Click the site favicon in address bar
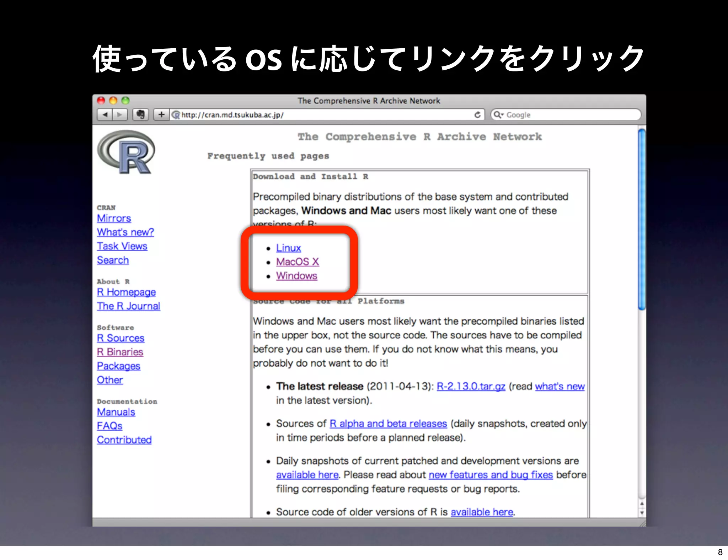728x560 pixels. pyautogui.click(x=176, y=115)
